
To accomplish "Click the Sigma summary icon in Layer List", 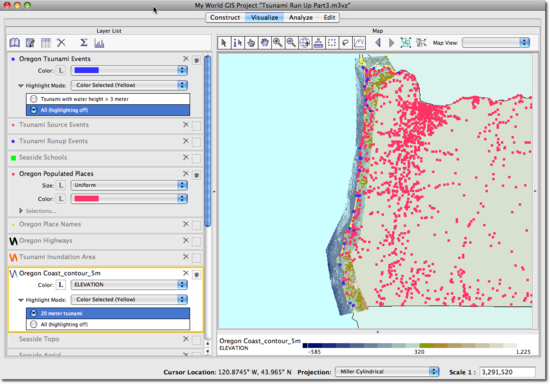I will pos(83,43).
